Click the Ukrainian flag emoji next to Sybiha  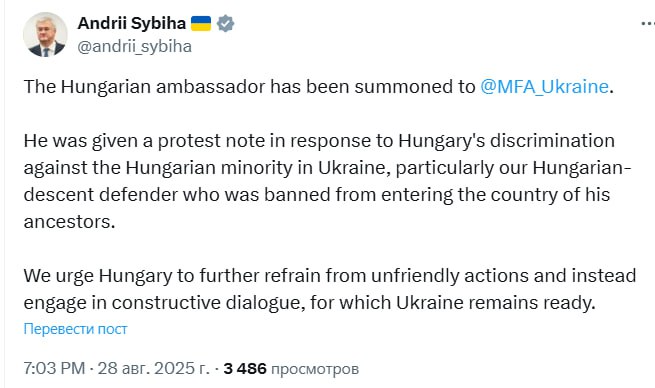coord(201,23)
